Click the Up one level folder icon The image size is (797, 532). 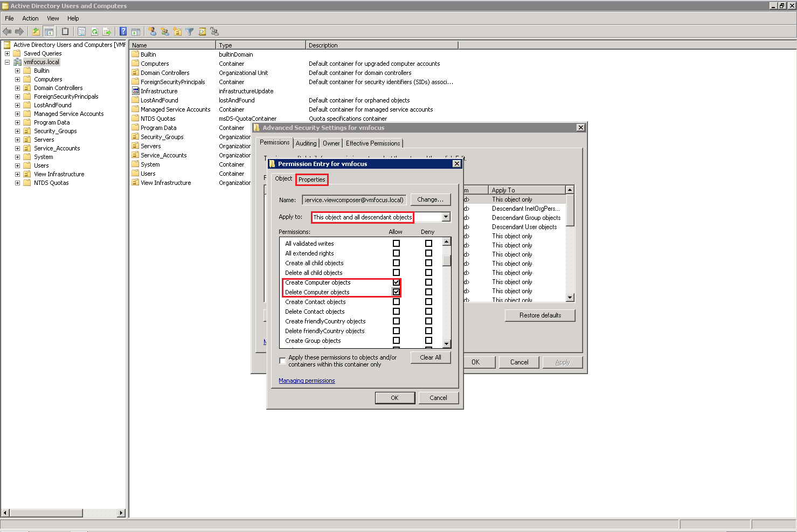click(x=36, y=32)
